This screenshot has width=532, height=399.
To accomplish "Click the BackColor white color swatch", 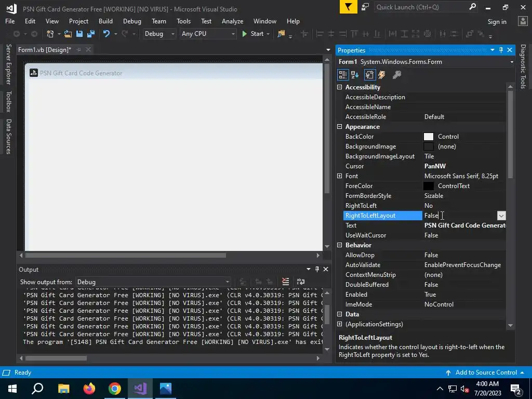I will coord(429,137).
